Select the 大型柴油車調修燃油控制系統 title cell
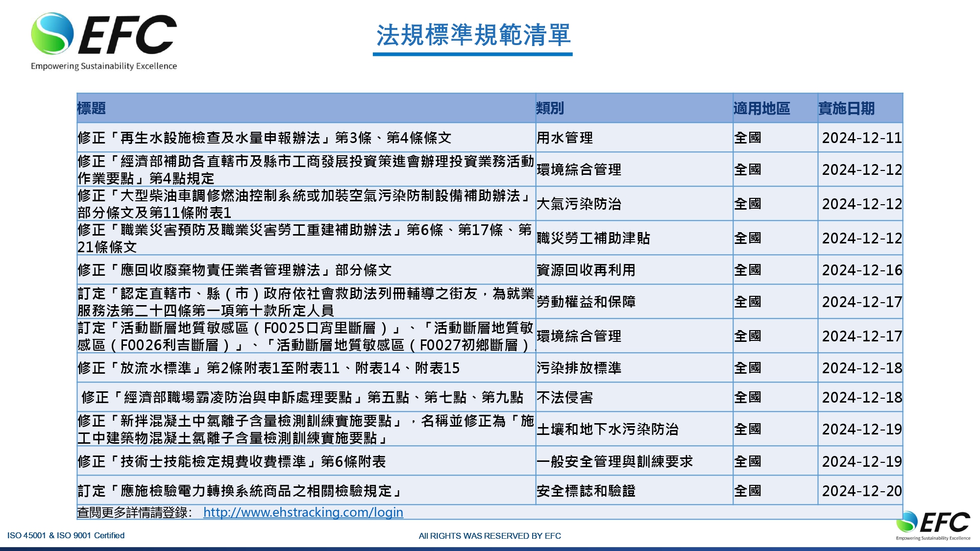Viewport: 980px width, 551px height. tap(306, 204)
